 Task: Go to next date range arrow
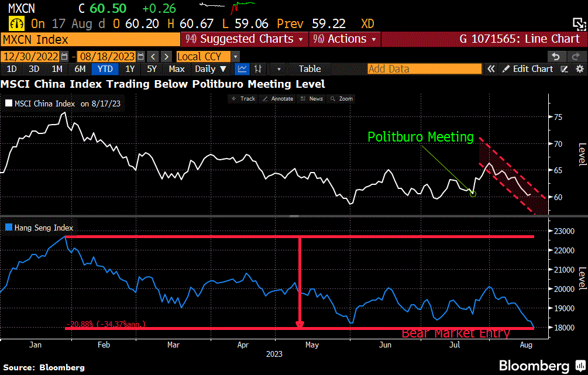click(x=167, y=57)
